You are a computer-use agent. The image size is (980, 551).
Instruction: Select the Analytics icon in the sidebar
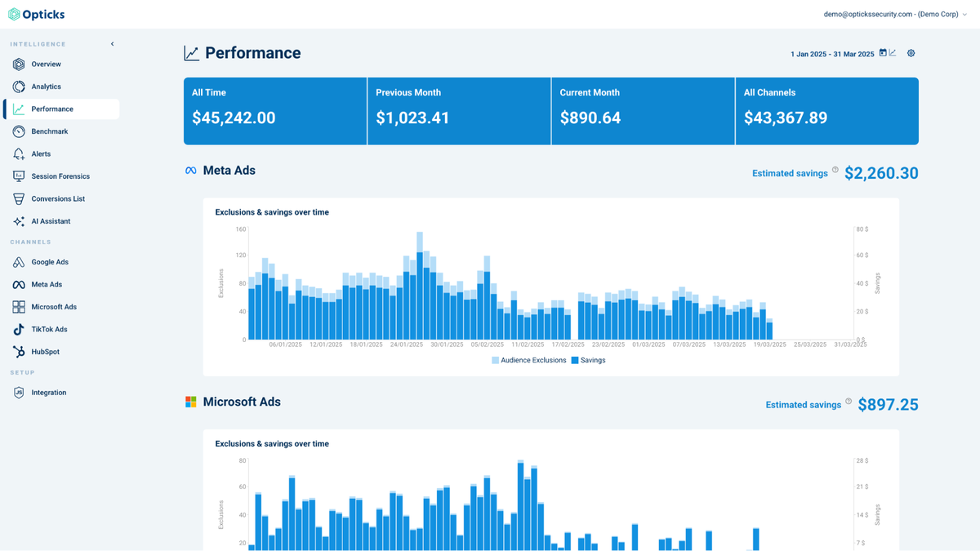tap(18, 86)
